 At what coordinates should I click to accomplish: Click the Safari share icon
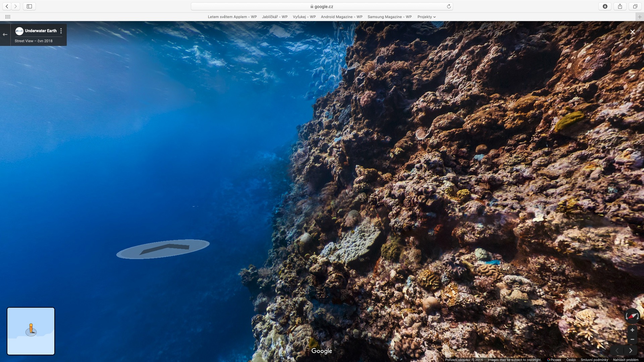click(620, 6)
